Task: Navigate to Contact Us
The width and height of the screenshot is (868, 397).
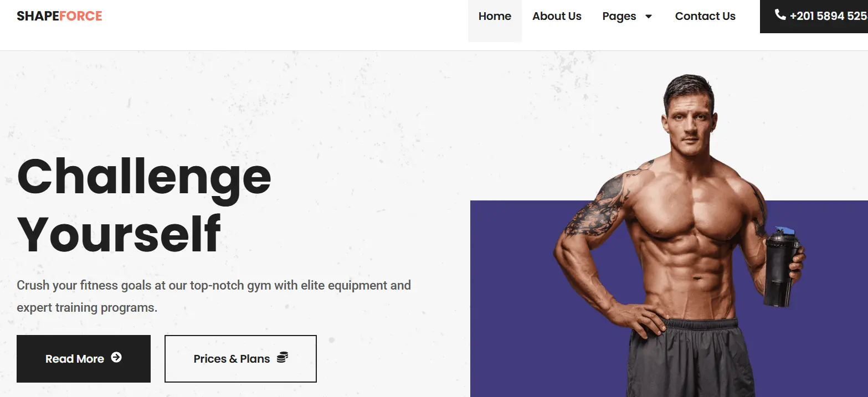Action: 705,17
